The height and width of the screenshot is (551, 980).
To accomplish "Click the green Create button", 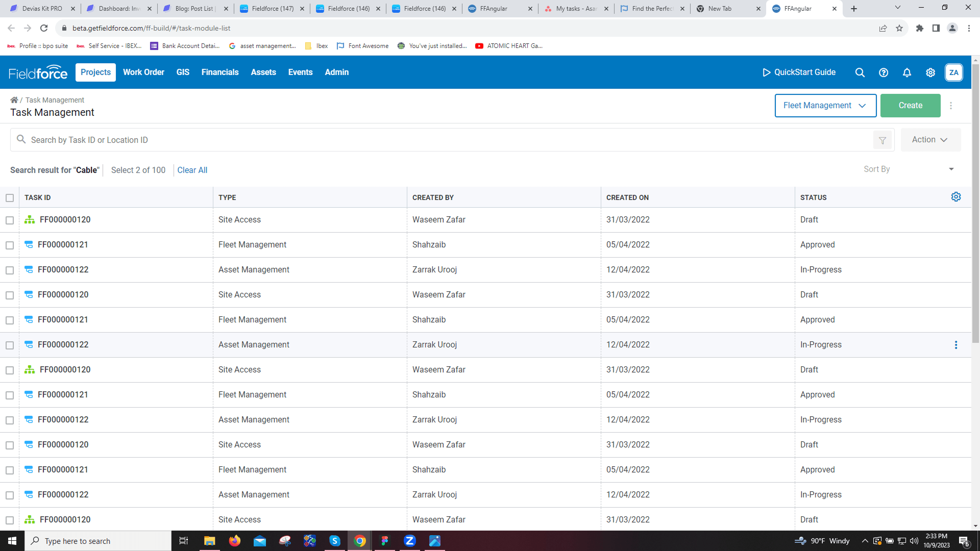I will tap(911, 106).
